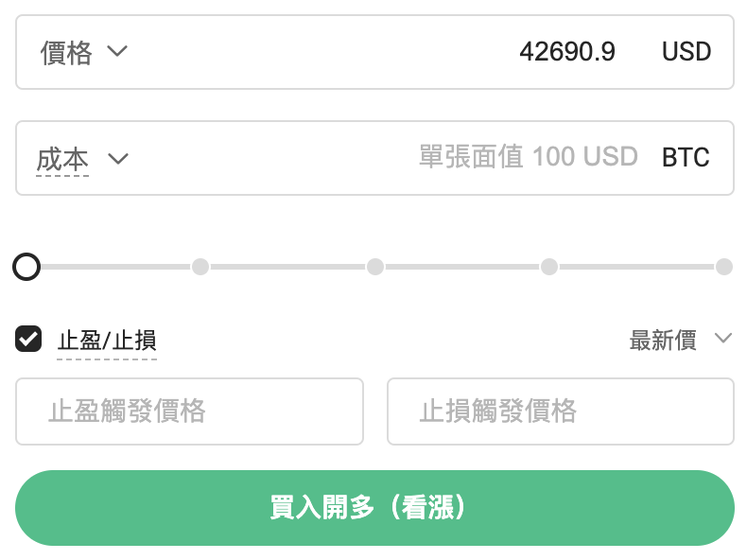Focus the 止損觸發價格 input field
The height and width of the screenshot is (560, 747).
click(x=560, y=411)
